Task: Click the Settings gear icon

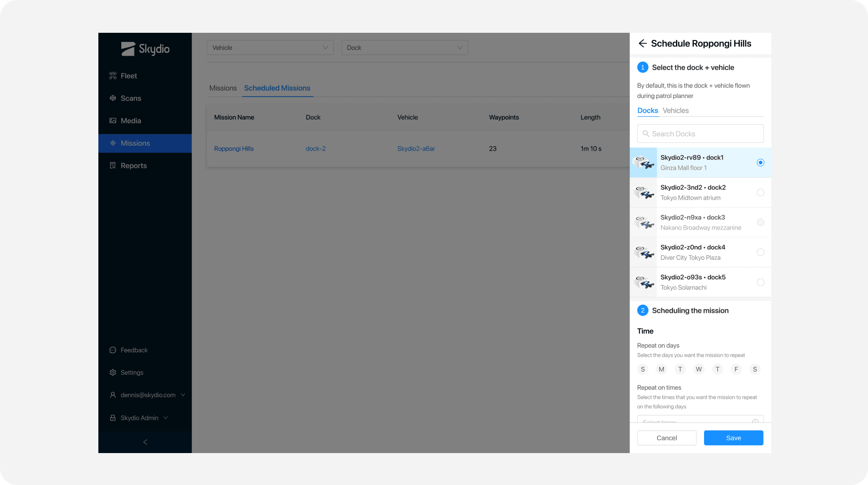Action: (x=113, y=372)
